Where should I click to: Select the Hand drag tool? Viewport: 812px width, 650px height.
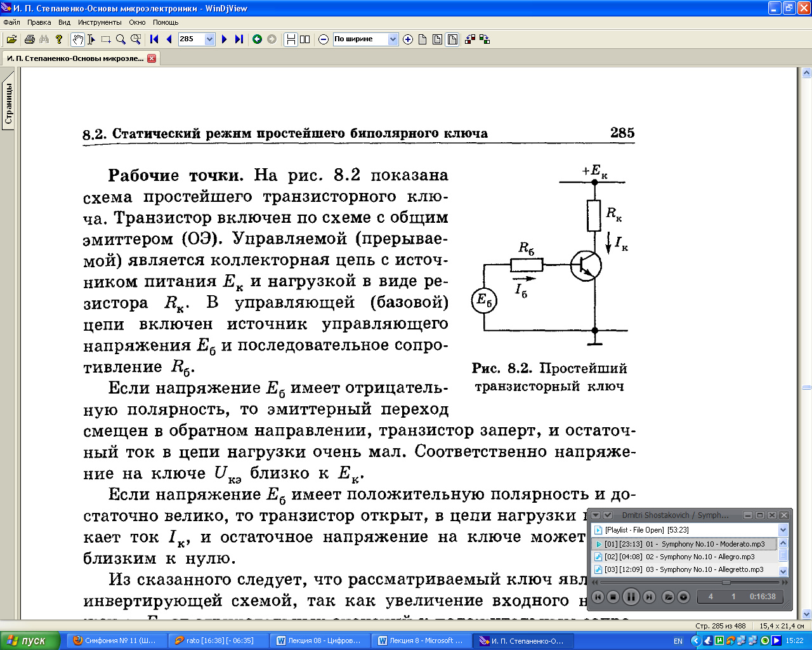pos(77,39)
